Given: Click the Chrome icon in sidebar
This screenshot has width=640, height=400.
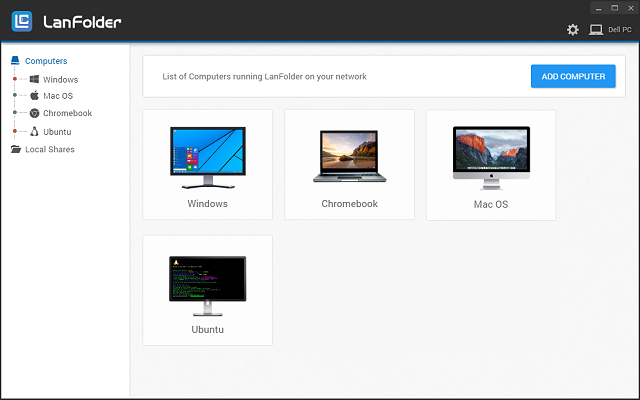Looking at the screenshot, I should 34,113.
